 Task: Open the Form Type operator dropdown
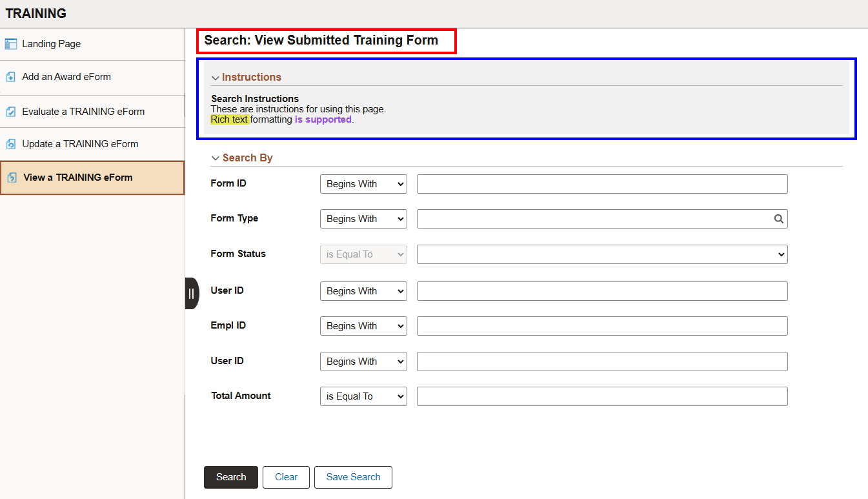363,219
